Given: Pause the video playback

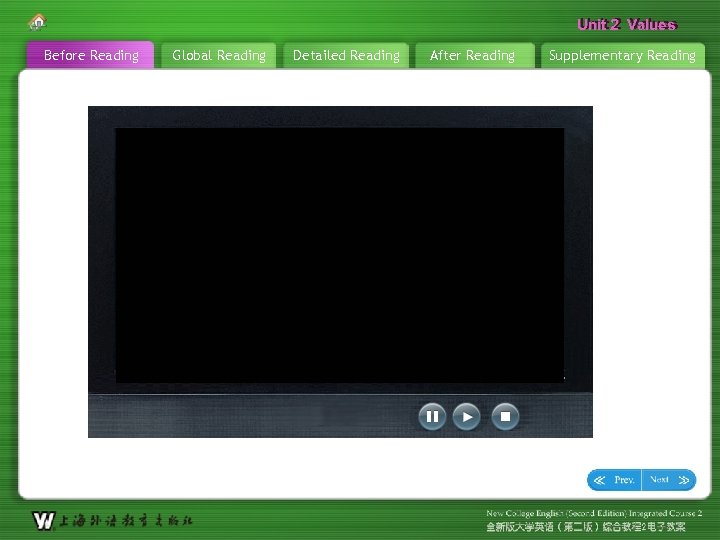Looking at the screenshot, I should (x=432, y=416).
